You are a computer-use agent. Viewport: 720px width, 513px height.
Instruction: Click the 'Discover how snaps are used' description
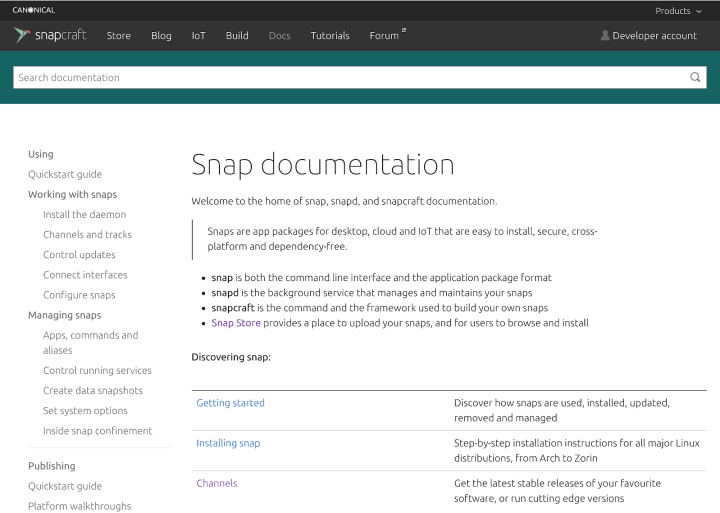coord(562,410)
